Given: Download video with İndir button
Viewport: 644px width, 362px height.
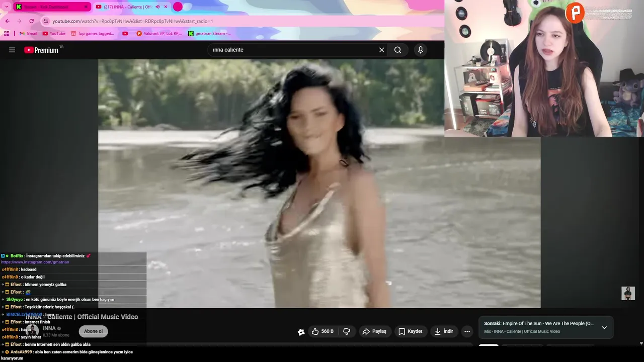Looking at the screenshot, I should [x=444, y=331].
